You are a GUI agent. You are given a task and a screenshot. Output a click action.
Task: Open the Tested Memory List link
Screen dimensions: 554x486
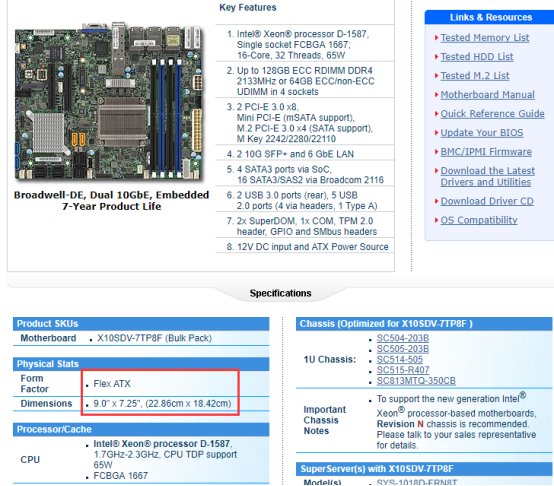485,38
